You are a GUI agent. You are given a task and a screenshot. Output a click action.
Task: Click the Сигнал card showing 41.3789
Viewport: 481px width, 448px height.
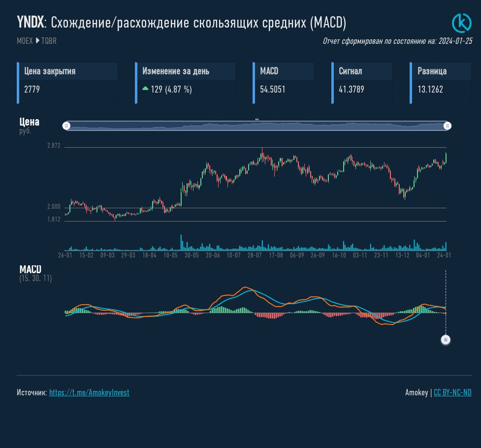click(362, 83)
